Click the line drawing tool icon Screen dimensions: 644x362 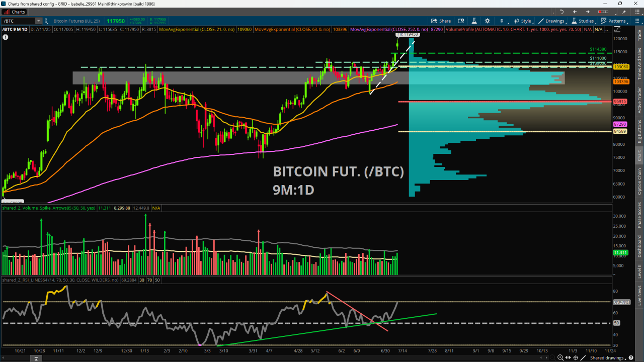click(583, 357)
